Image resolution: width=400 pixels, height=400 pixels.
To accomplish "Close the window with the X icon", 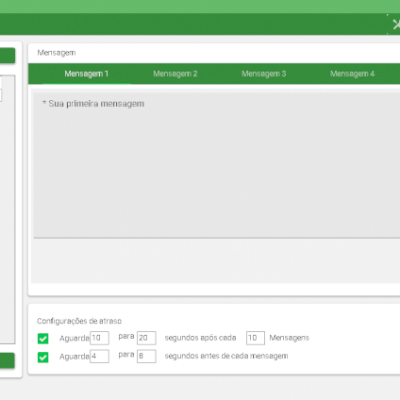I will [x=395, y=24].
